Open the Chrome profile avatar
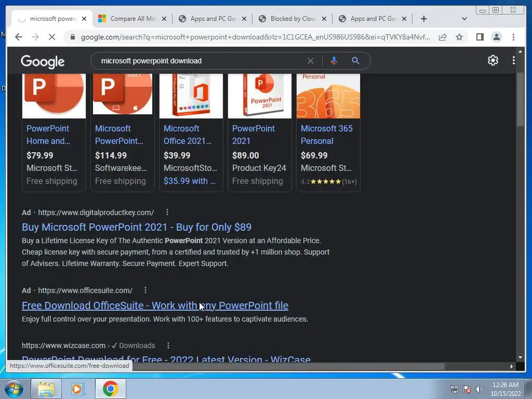The height and width of the screenshot is (399, 532). coord(496,37)
